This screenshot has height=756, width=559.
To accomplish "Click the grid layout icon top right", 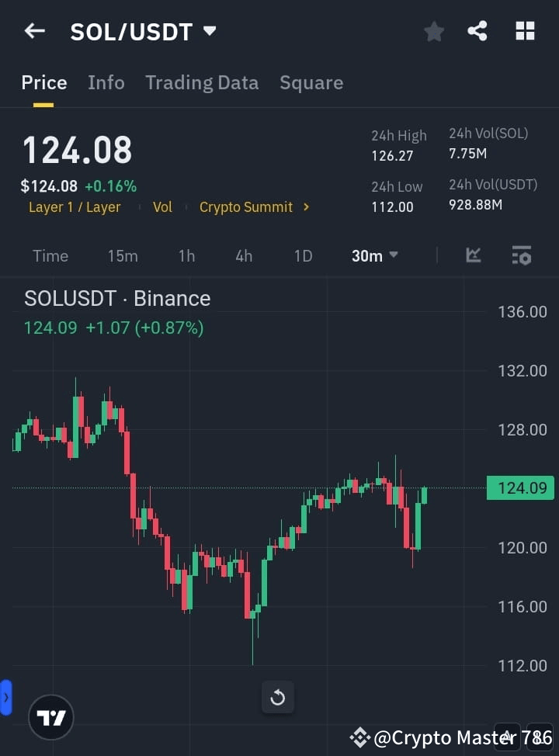I will pyautogui.click(x=525, y=31).
